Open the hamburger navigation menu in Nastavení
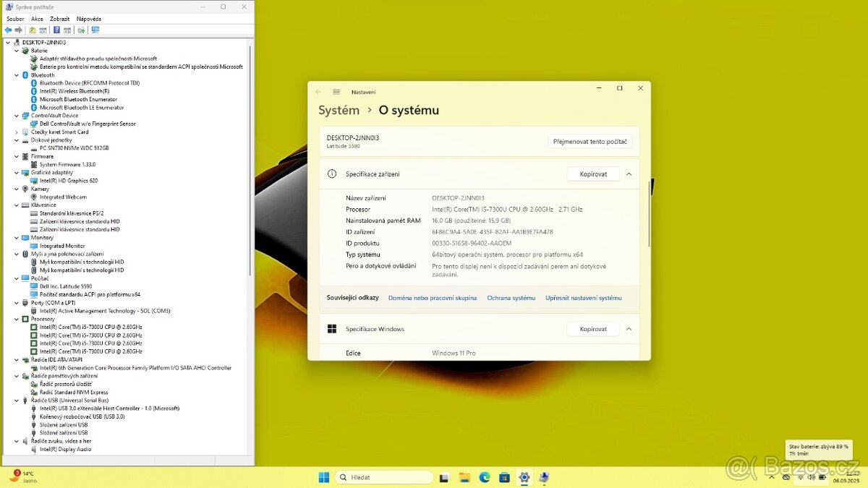 336,92
